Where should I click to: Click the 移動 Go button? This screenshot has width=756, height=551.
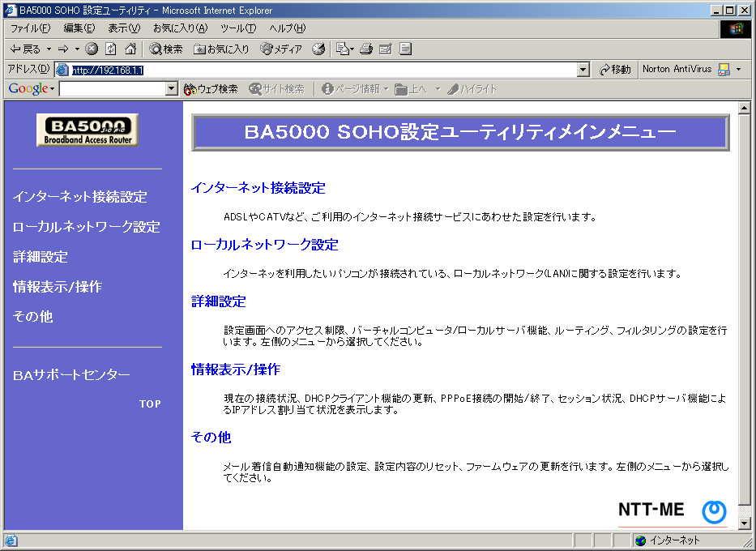click(x=616, y=70)
